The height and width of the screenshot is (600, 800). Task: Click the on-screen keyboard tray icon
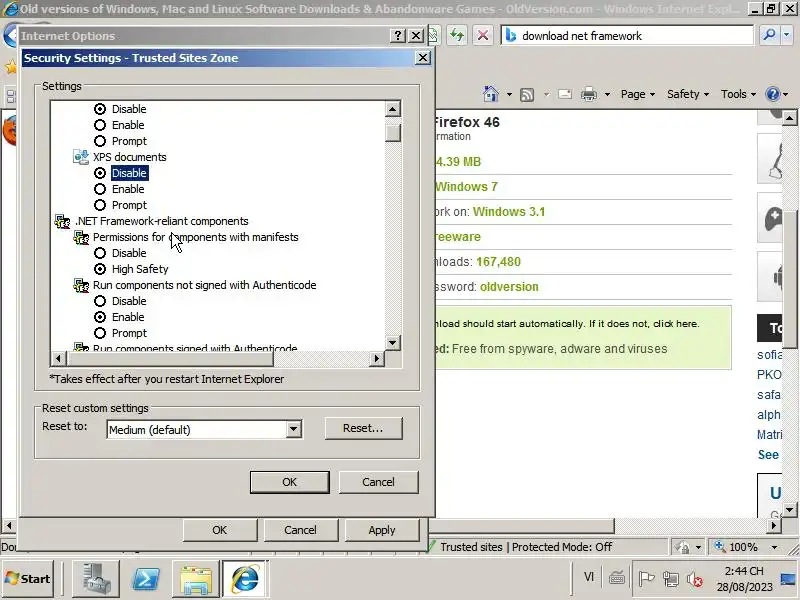pyautogui.click(x=617, y=578)
